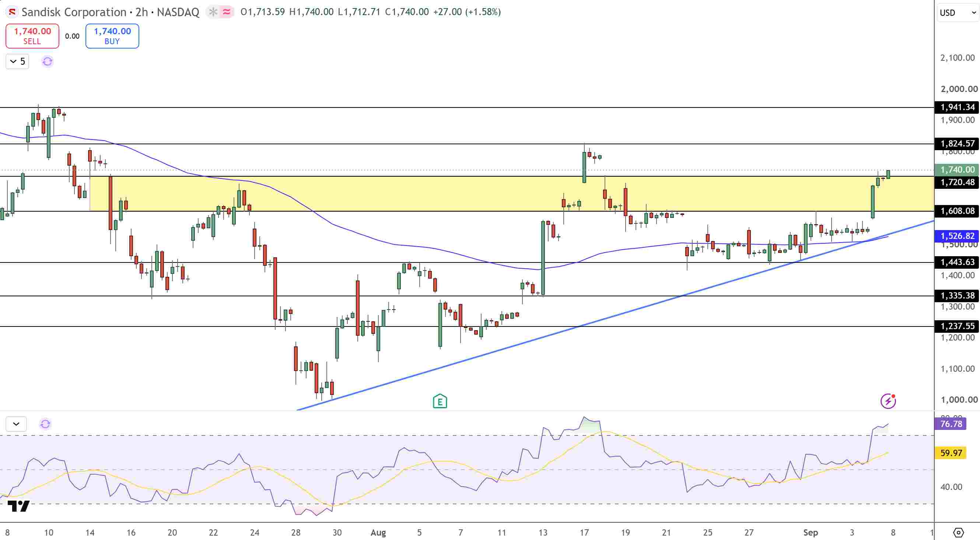
Task: Click the purple lightning bolt icon
Action: (x=888, y=401)
